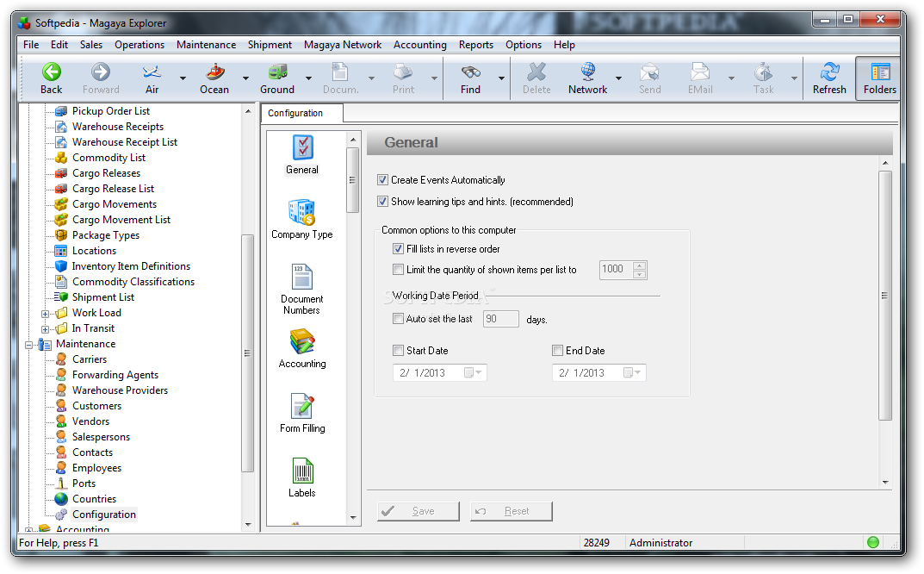The image size is (924, 574).
Task: Click the Save button
Action: pos(418,511)
